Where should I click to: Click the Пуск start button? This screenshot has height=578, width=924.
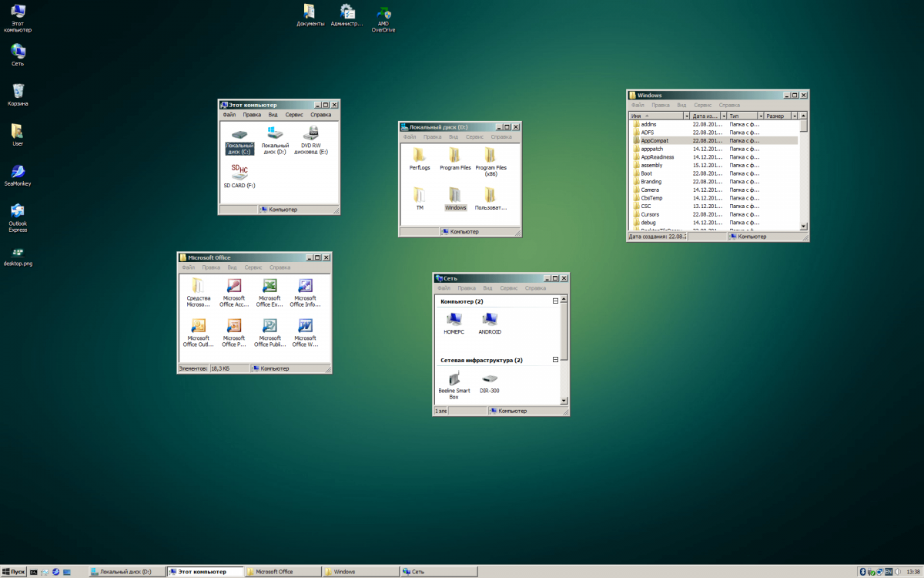(x=14, y=572)
